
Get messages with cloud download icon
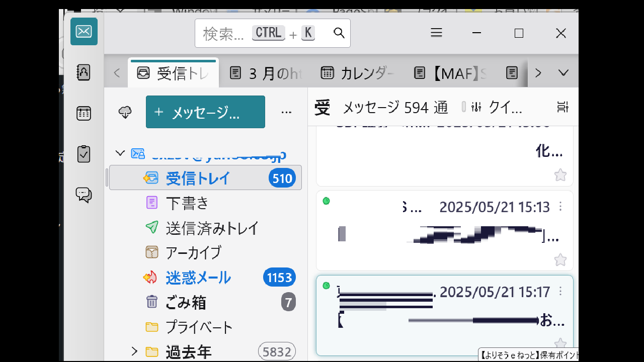coord(125,112)
